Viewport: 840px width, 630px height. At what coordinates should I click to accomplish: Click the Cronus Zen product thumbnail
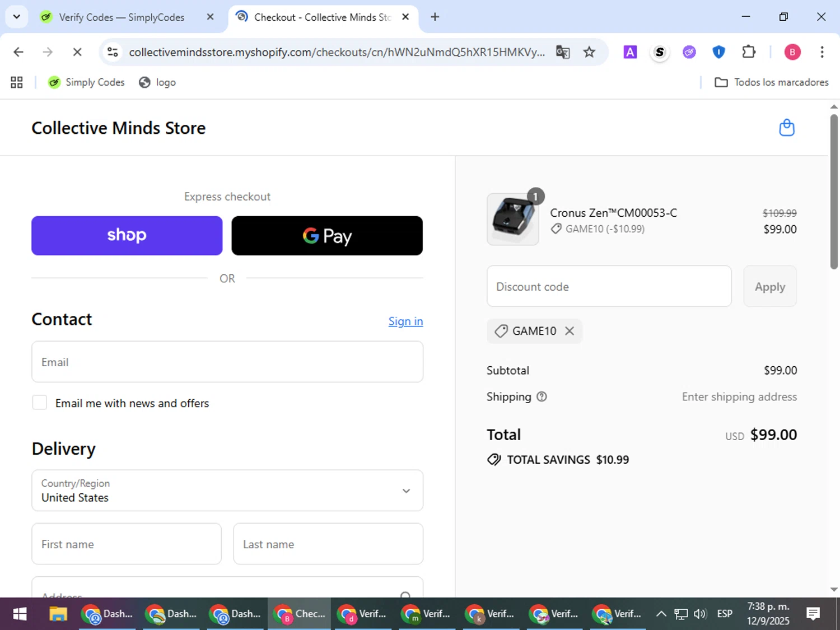pos(513,219)
